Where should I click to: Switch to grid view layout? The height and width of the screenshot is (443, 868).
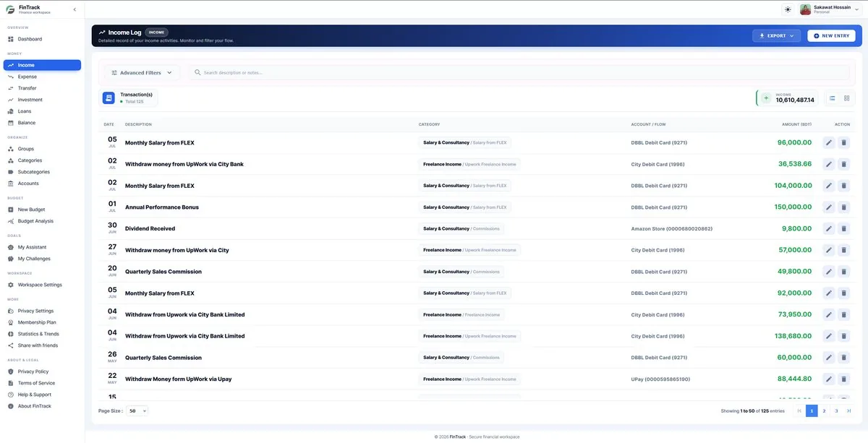(x=846, y=98)
